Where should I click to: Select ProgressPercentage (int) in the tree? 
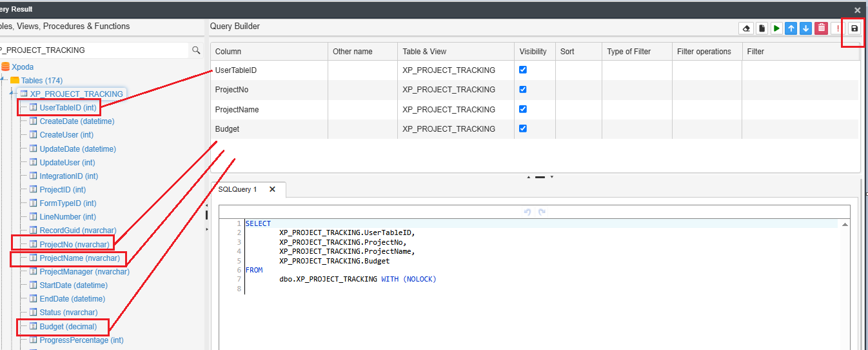point(81,340)
